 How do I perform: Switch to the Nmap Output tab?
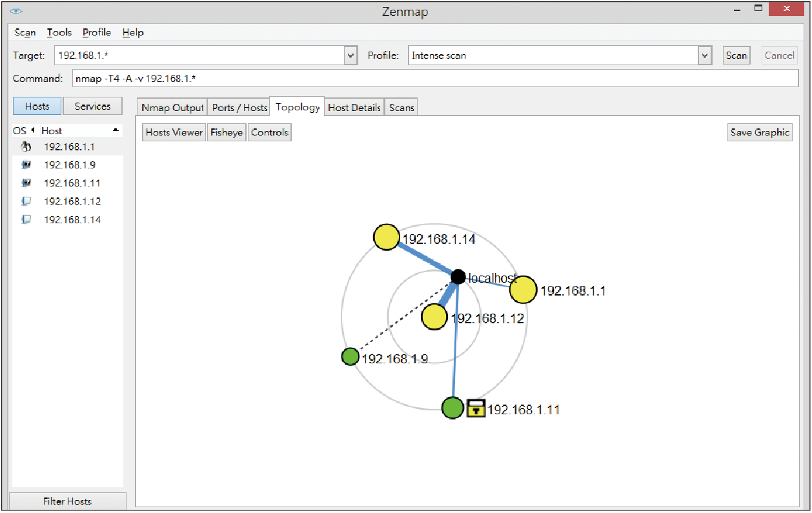172,108
